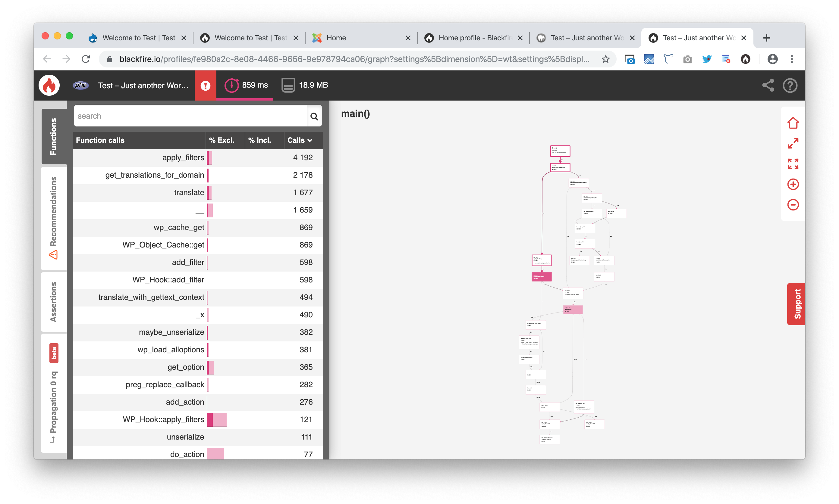The image size is (839, 504).
Task: Click the top main() graph node
Action: tap(560, 151)
